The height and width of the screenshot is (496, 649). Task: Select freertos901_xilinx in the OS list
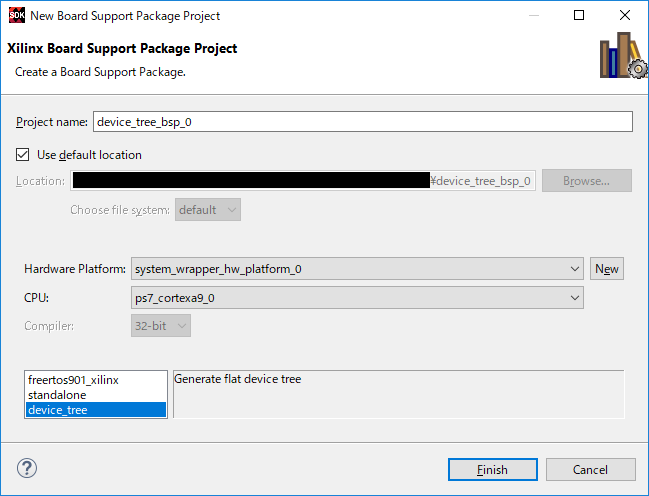click(96, 380)
